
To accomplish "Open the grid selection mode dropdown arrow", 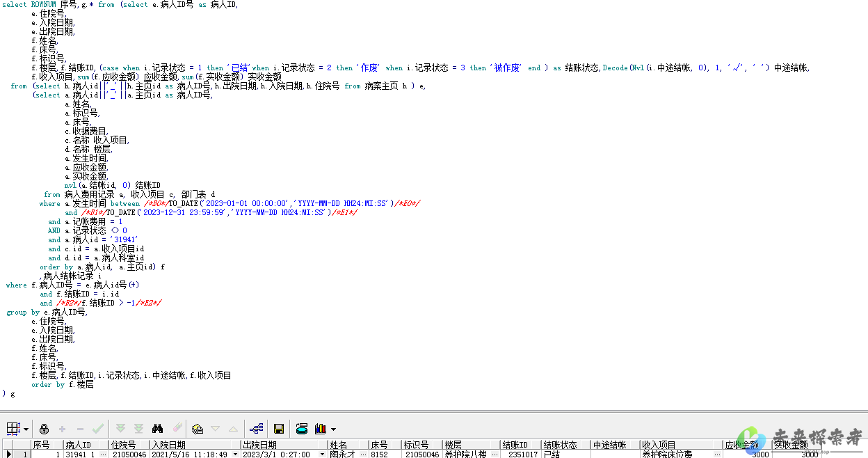I will (x=26, y=429).
